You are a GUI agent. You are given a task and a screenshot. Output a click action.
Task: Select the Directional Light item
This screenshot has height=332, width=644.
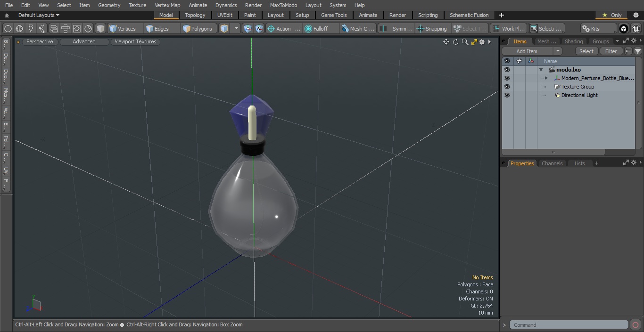click(579, 95)
